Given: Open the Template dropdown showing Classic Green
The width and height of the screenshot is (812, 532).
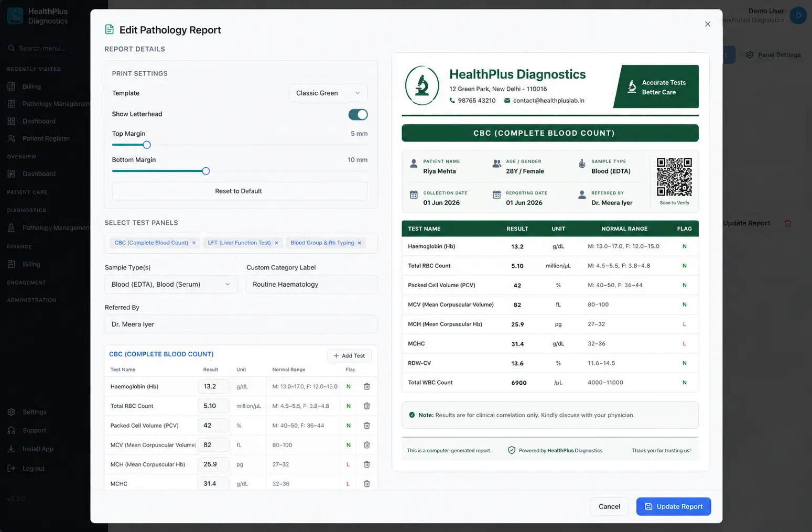Looking at the screenshot, I should click(x=328, y=93).
